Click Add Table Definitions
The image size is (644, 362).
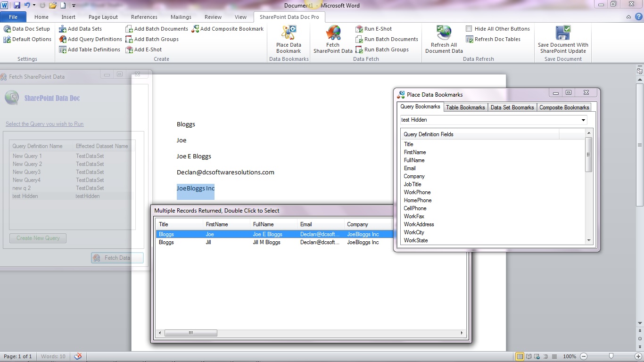(90, 49)
